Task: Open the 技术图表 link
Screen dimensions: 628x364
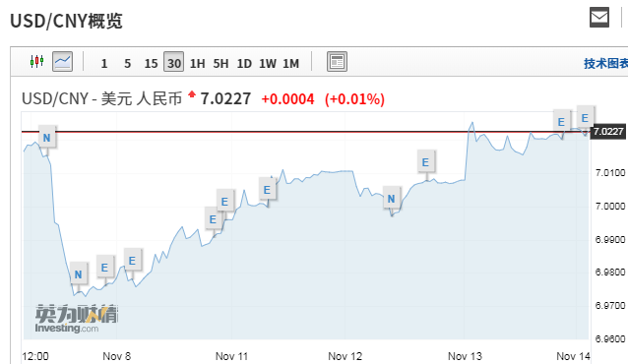Action: (x=605, y=63)
